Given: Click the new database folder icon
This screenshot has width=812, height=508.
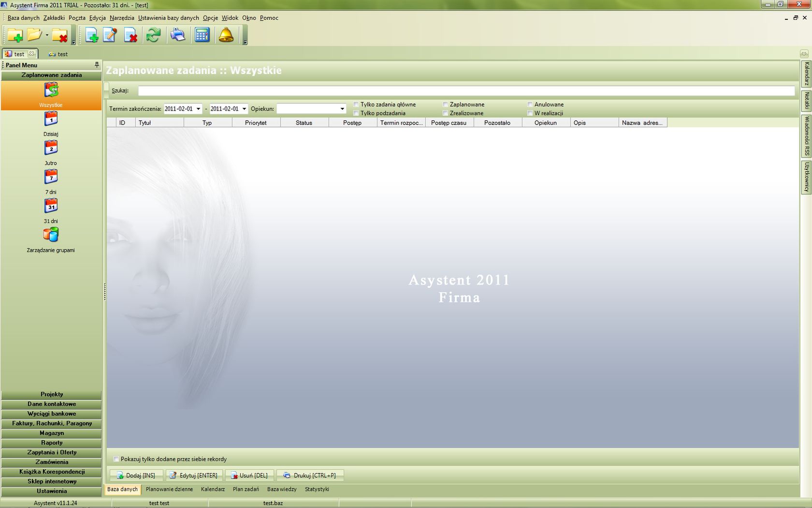Looking at the screenshot, I should click(x=14, y=35).
